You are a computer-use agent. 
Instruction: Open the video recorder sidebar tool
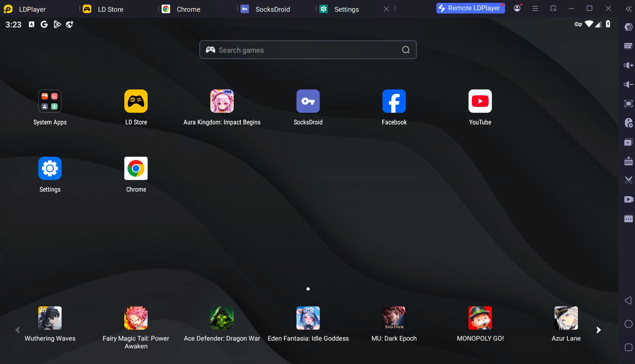[628, 199]
